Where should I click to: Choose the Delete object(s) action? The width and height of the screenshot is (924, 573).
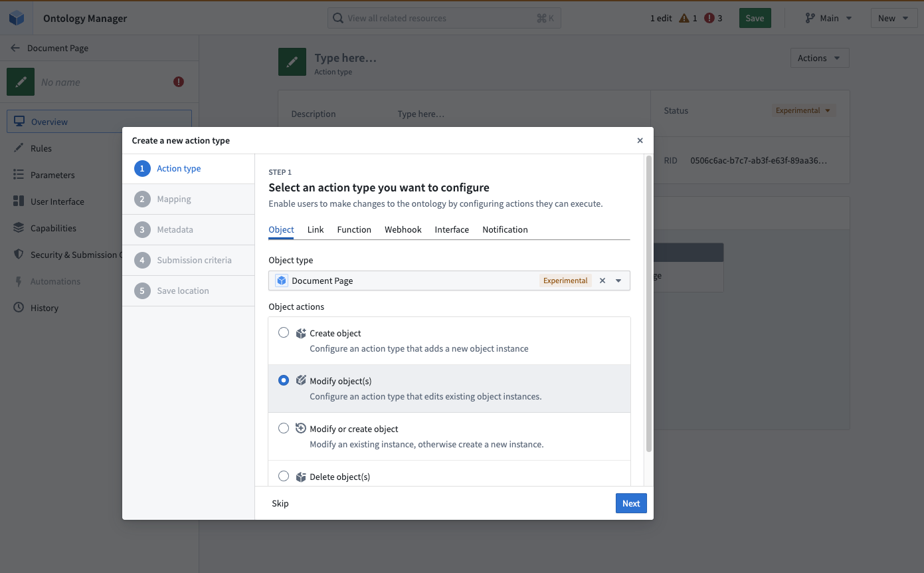pyautogui.click(x=284, y=476)
